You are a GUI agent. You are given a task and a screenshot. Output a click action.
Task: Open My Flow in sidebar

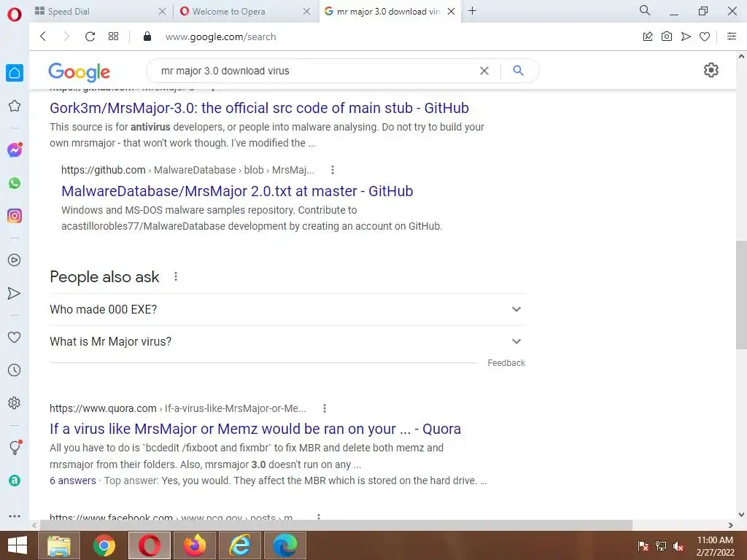(x=15, y=293)
